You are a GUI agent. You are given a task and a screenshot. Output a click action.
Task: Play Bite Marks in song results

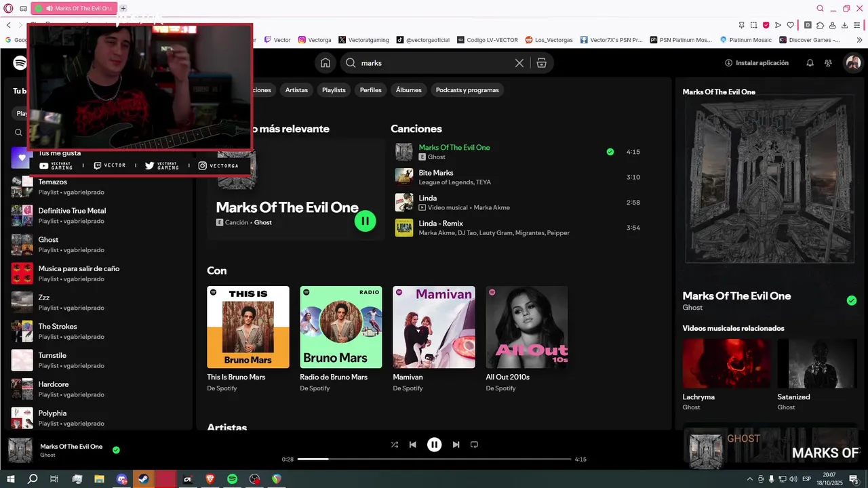click(x=519, y=177)
